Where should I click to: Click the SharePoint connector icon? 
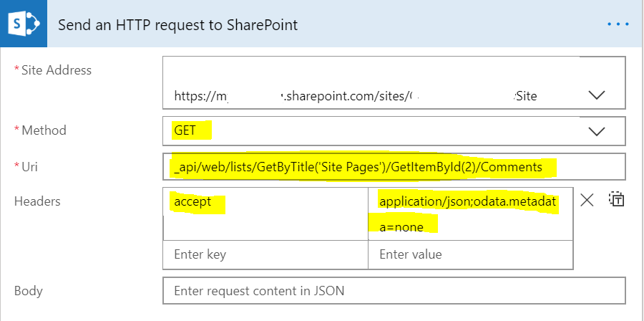[x=24, y=24]
